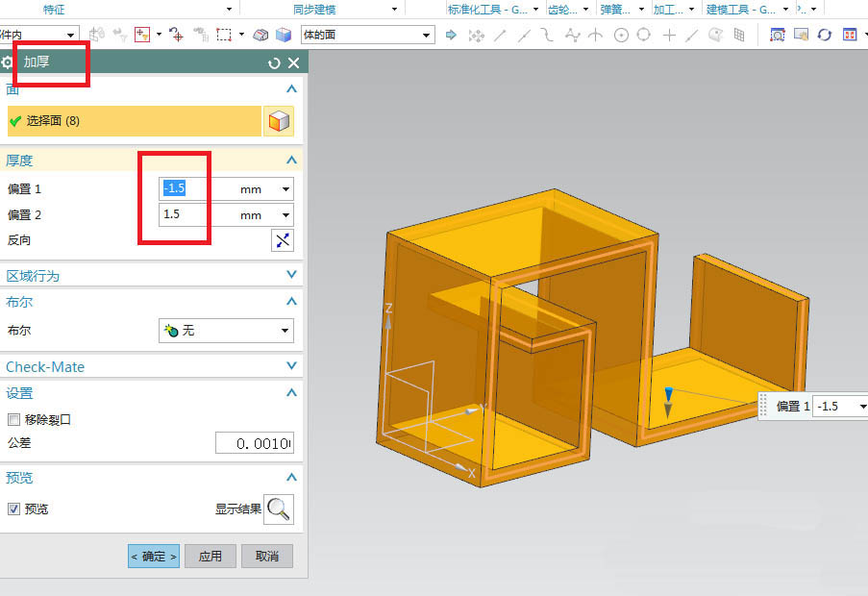Click the blue right-arrow icon in toolbar
868x596 pixels.
pos(451,35)
